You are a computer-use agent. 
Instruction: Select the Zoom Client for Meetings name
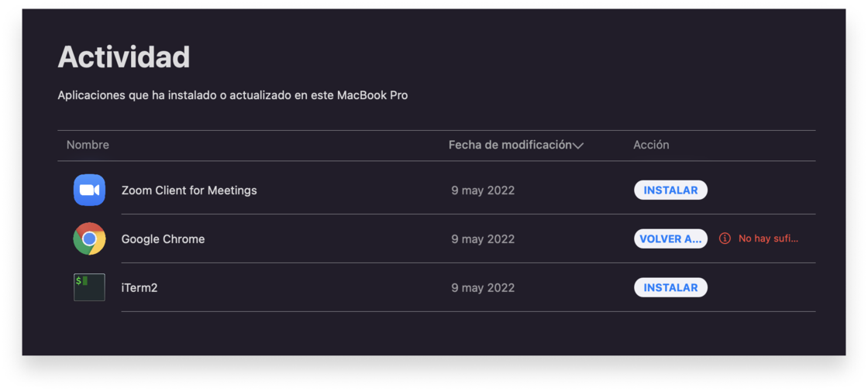point(189,190)
